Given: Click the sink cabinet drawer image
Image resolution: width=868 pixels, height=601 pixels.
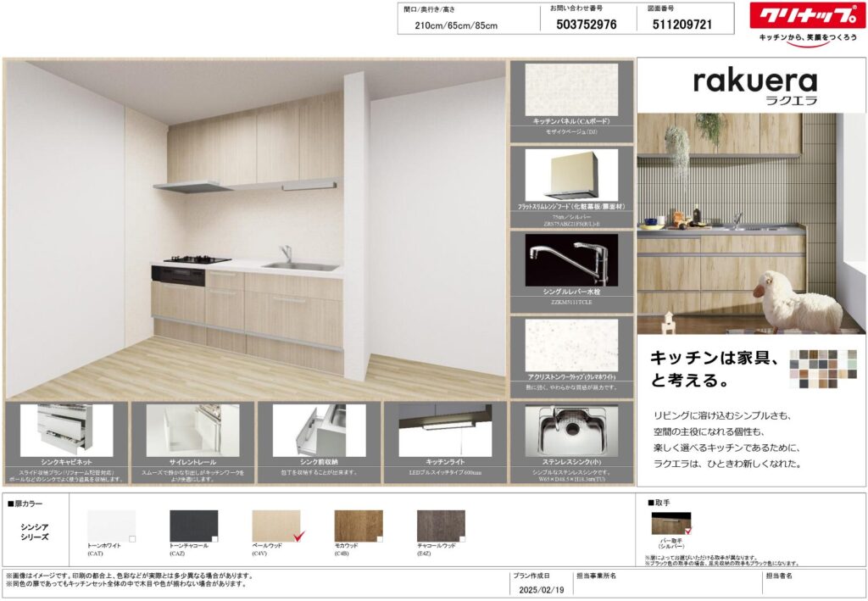Looking at the screenshot, I should 66,430.
